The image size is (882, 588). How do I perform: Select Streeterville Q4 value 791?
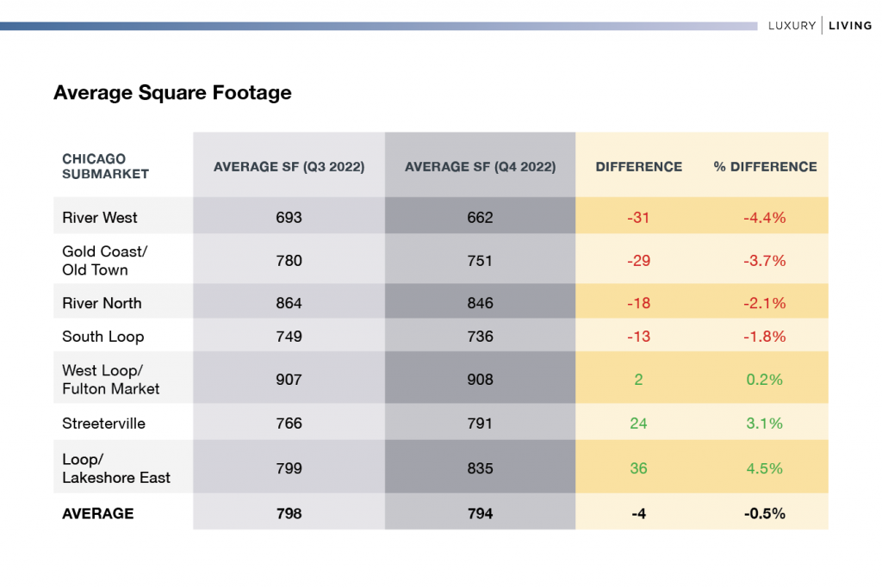pyautogui.click(x=480, y=424)
